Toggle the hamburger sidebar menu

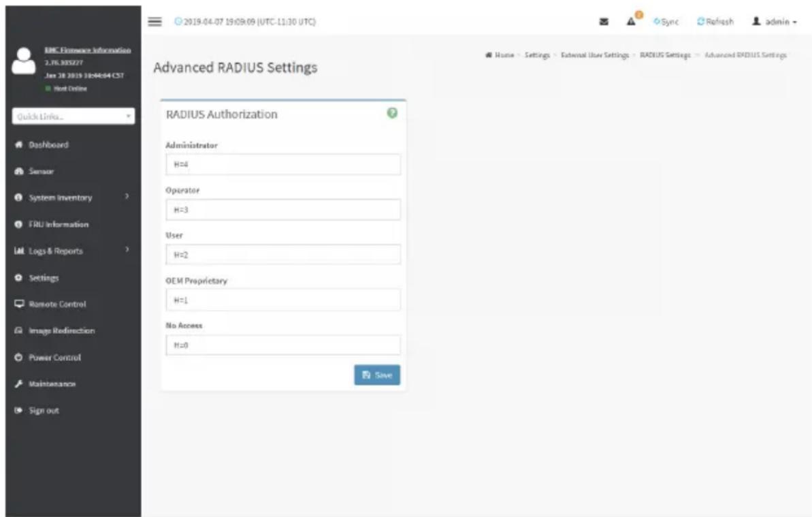click(x=155, y=21)
